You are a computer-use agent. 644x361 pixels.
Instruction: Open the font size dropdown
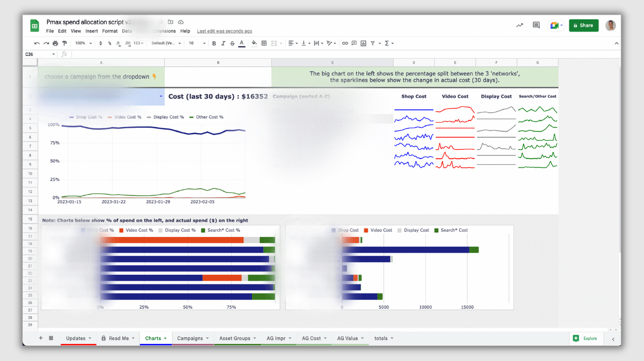tap(198, 43)
